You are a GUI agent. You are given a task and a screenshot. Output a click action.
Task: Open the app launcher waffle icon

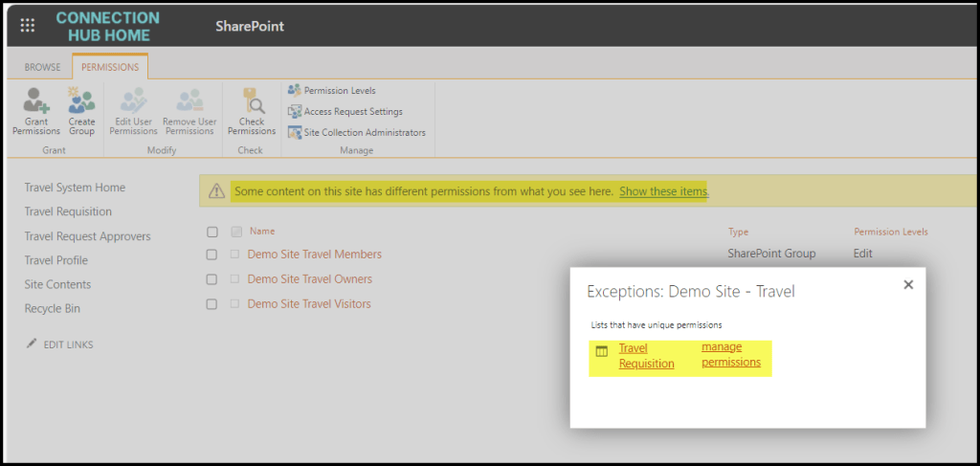click(28, 26)
